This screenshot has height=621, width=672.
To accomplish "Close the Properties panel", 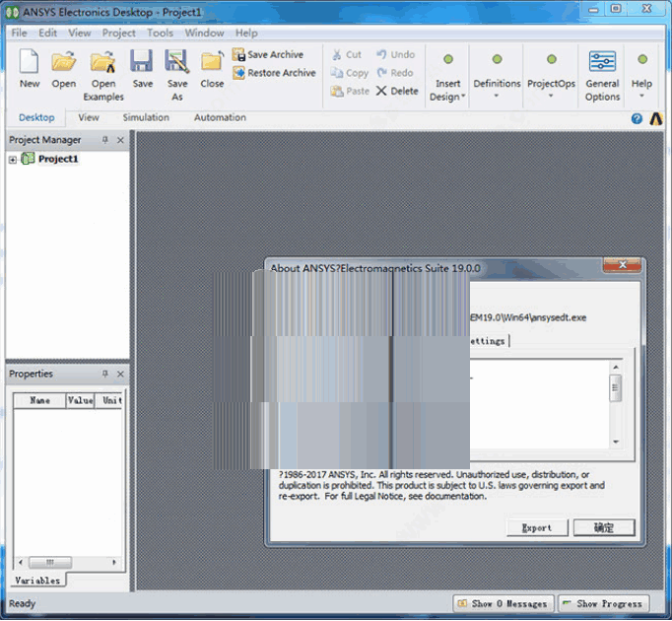I will tap(121, 375).
